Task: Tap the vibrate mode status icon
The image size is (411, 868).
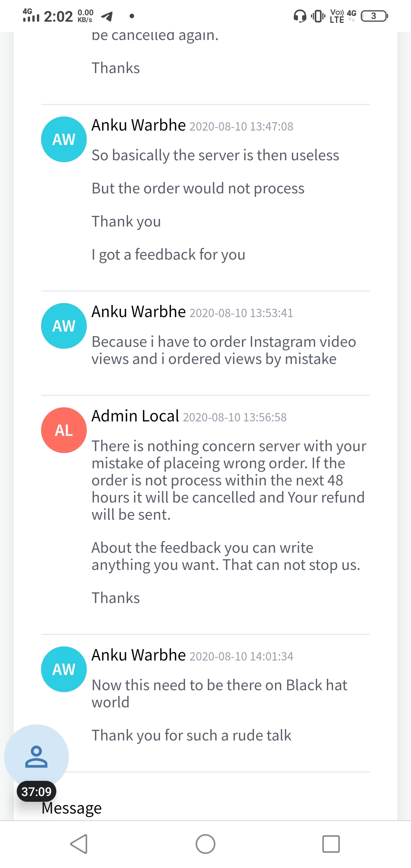Action: 318,16
